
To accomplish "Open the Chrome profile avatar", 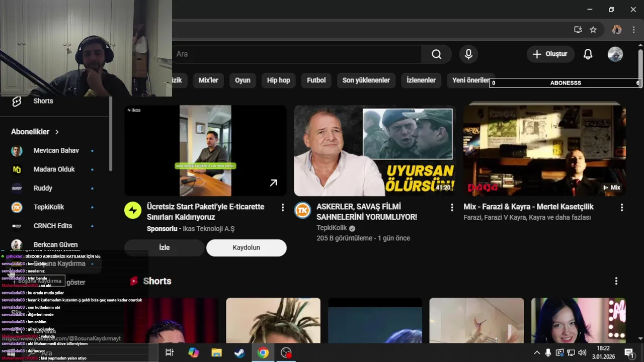I will pyautogui.click(x=617, y=30).
